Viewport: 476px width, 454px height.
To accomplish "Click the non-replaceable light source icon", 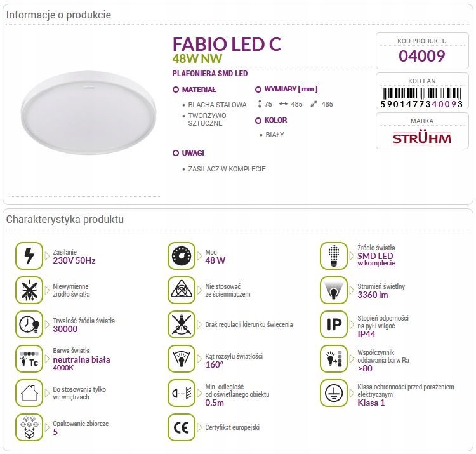I will point(29,290).
